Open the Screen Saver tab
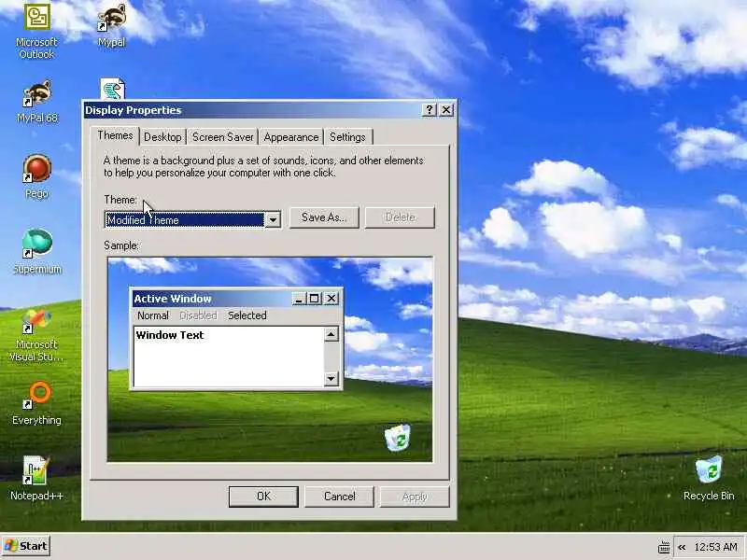747x560 pixels. coord(222,137)
